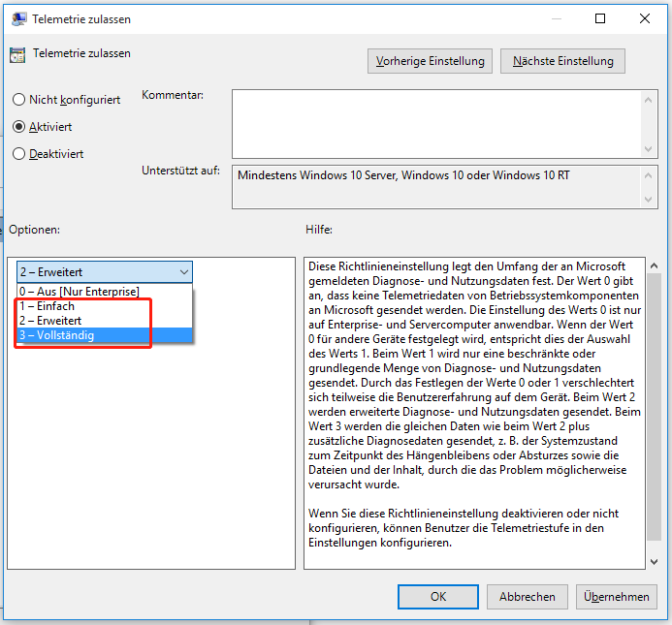Click Unterstützt auf scroll down arrow

click(x=648, y=200)
